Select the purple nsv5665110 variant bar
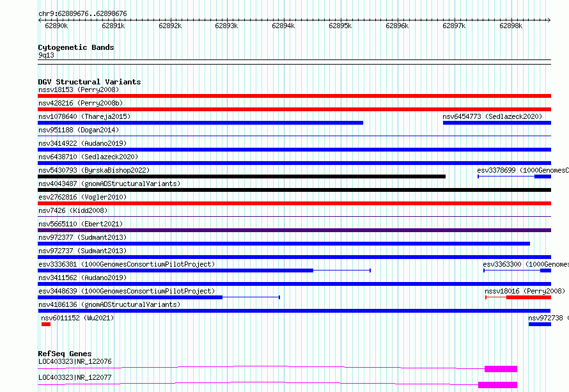The height and width of the screenshot is (392, 569). (294, 230)
